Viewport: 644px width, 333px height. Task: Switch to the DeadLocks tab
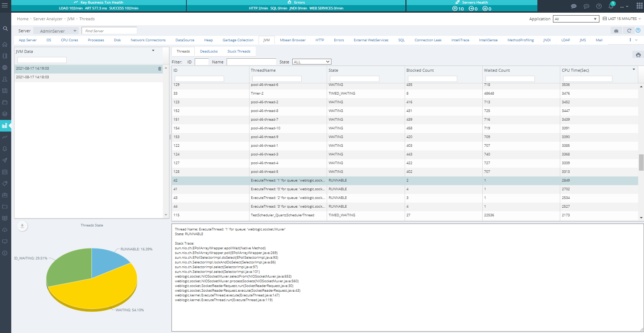tap(209, 51)
